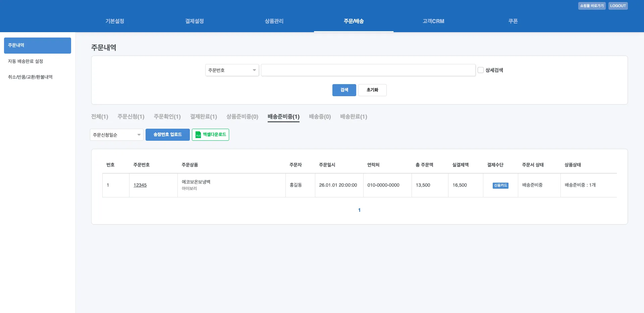Focus the order search text field
This screenshot has height=313, width=644.
(x=368, y=70)
